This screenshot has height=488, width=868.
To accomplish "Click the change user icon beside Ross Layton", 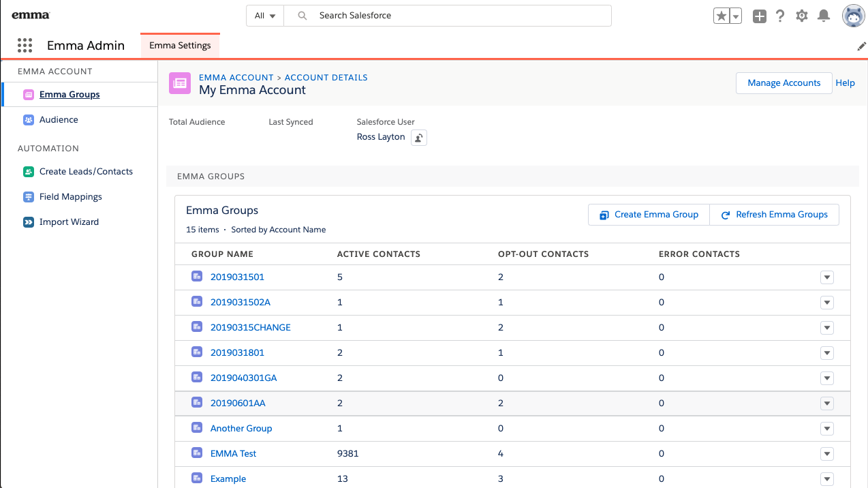I will [419, 138].
